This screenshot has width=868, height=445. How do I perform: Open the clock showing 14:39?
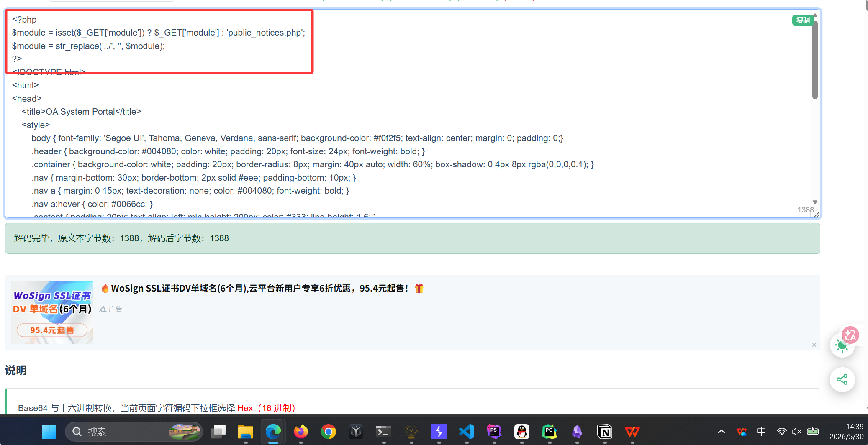point(847,432)
